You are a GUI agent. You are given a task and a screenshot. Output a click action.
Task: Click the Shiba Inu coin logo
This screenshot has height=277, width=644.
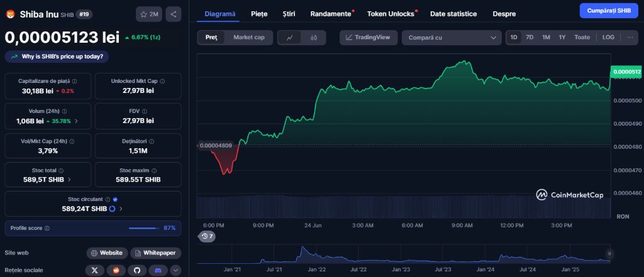[10, 14]
